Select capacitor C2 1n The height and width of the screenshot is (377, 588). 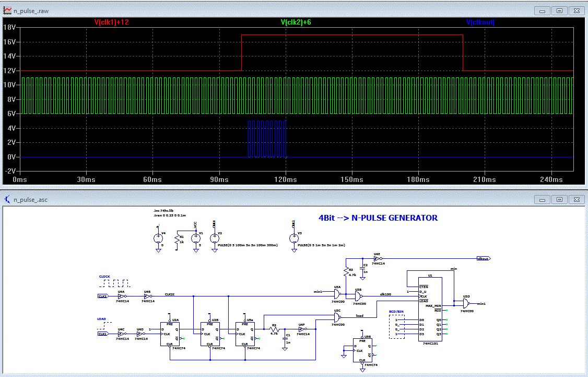pos(362,268)
